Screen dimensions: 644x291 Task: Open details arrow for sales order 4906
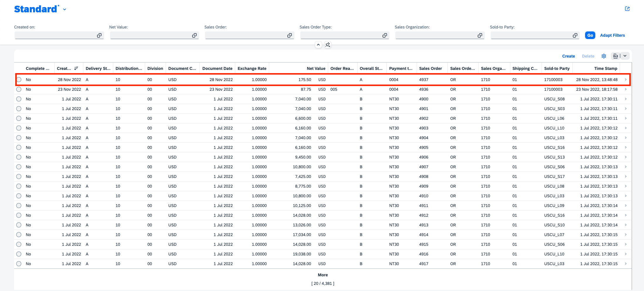pos(626,157)
